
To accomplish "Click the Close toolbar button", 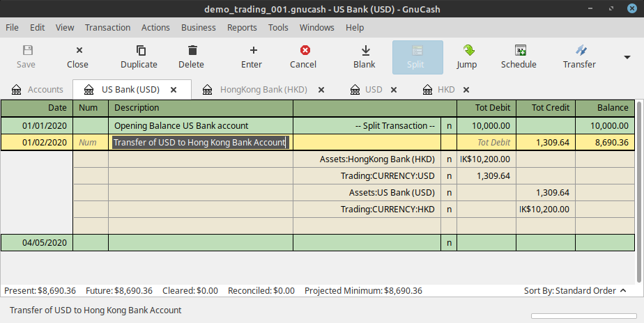I will click(77, 56).
